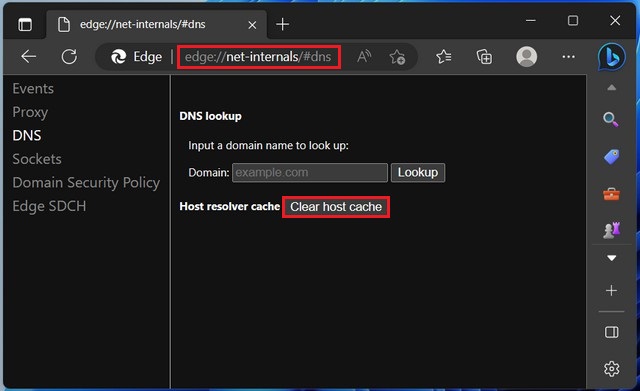Open a new tab with plus button
The width and height of the screenshot is (640, 391).
pyautogui.click(x=282, y=24)
